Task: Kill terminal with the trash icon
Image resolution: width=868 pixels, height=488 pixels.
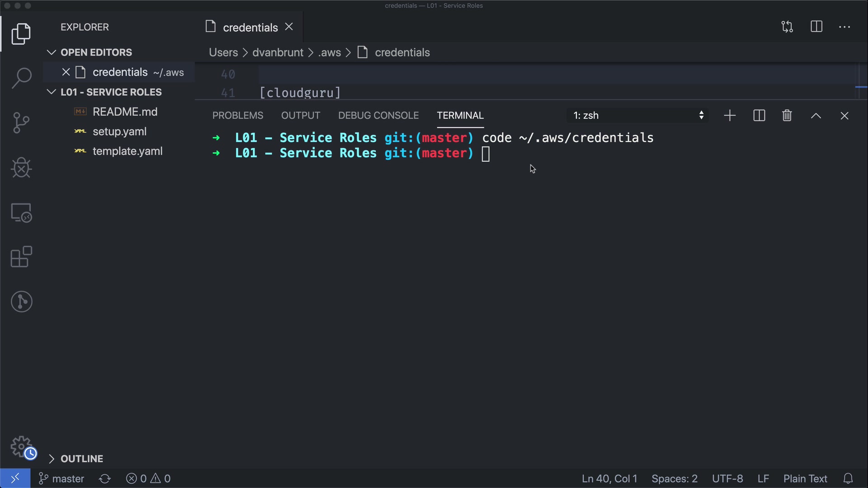Action: click(787, 116)
